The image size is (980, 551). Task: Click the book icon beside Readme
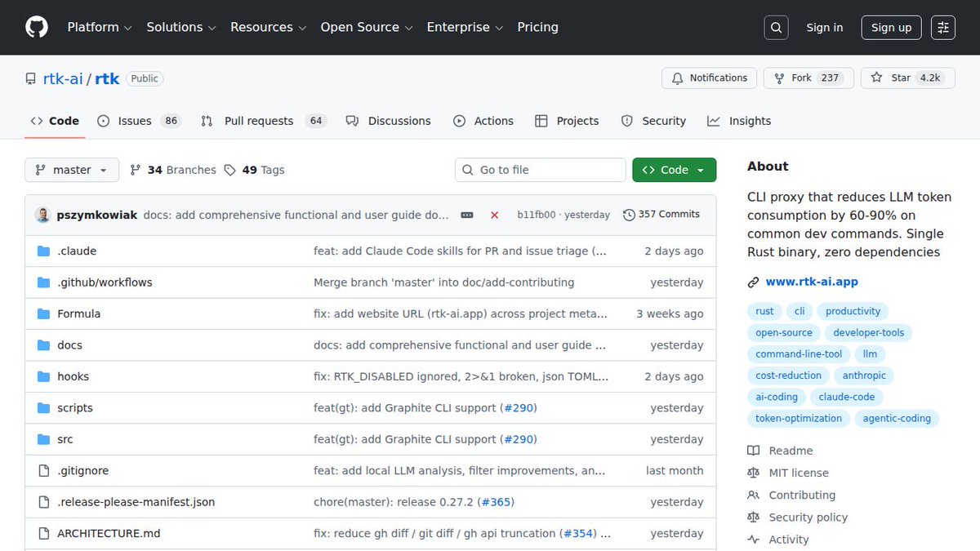(x=753, y=451)
